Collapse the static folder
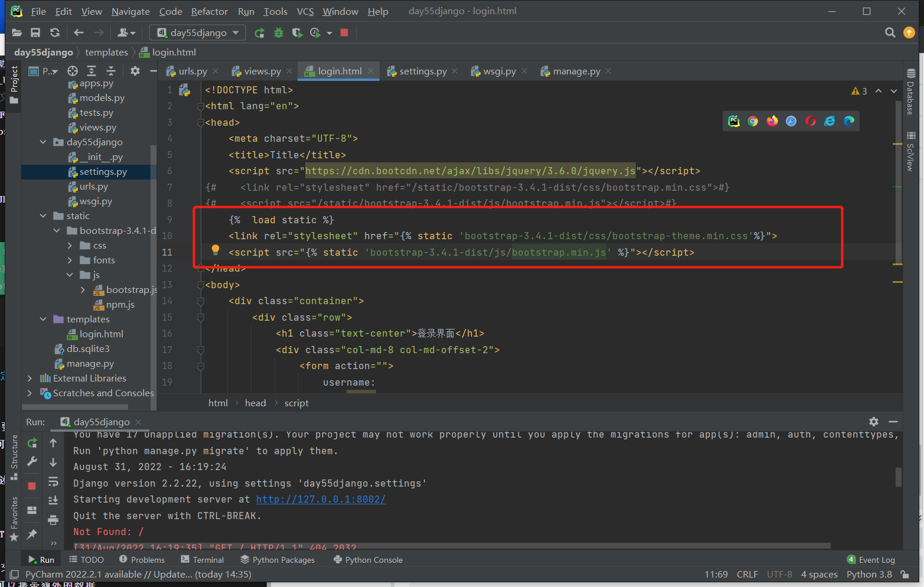 point(43,216)
